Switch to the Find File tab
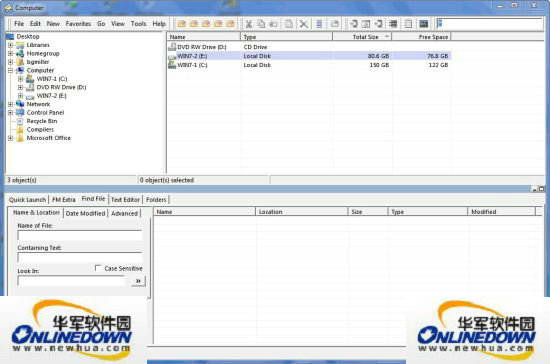 (93, 199)
